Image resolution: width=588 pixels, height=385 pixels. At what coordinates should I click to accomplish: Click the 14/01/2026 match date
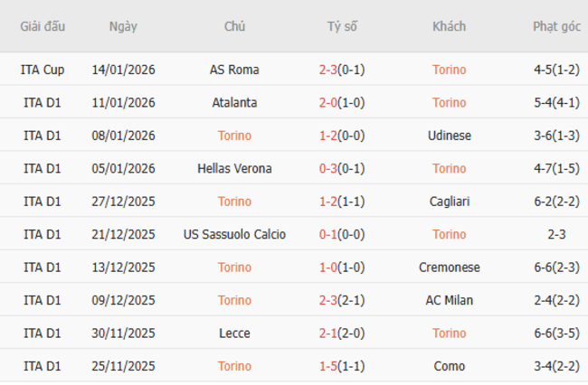[x=123, y=70]
